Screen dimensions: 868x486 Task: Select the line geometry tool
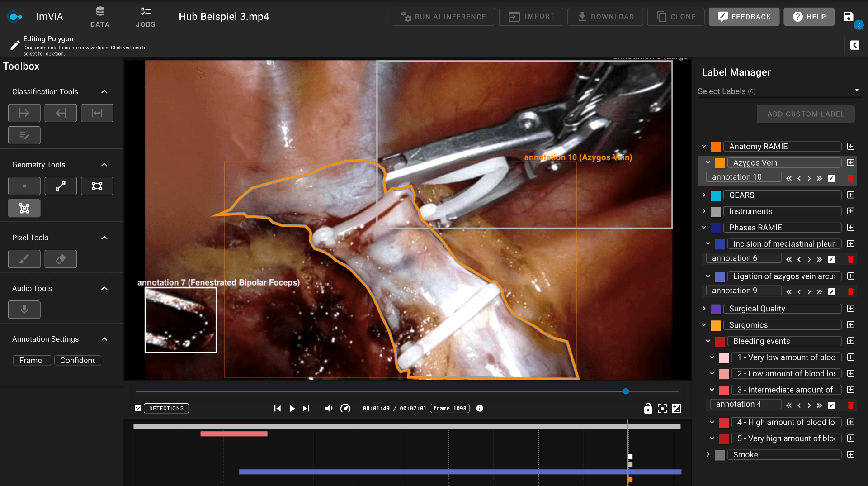(x=61, y=186)
